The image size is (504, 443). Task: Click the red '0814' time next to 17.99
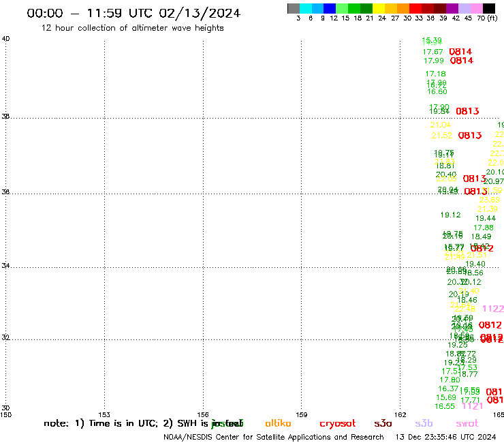462,61
